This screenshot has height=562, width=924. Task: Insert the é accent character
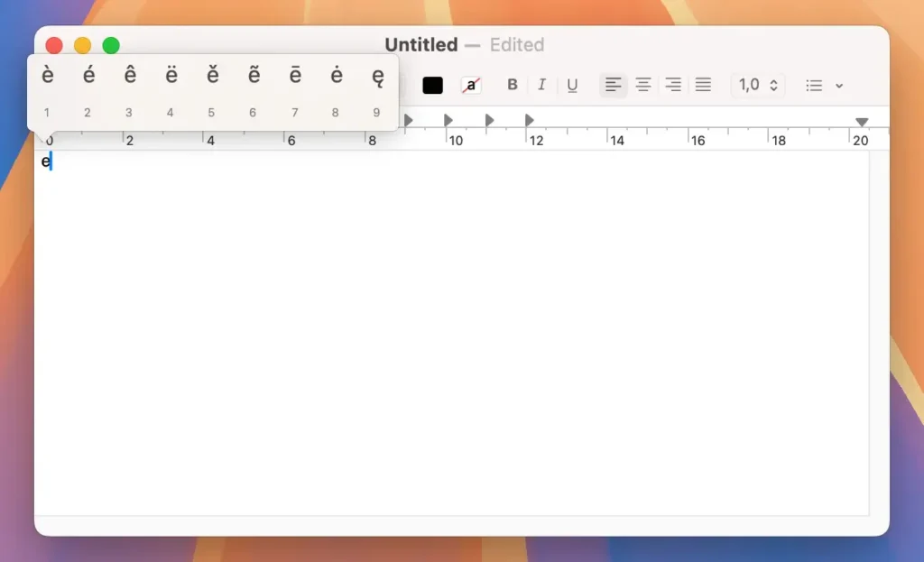click(x=88, y=76)
